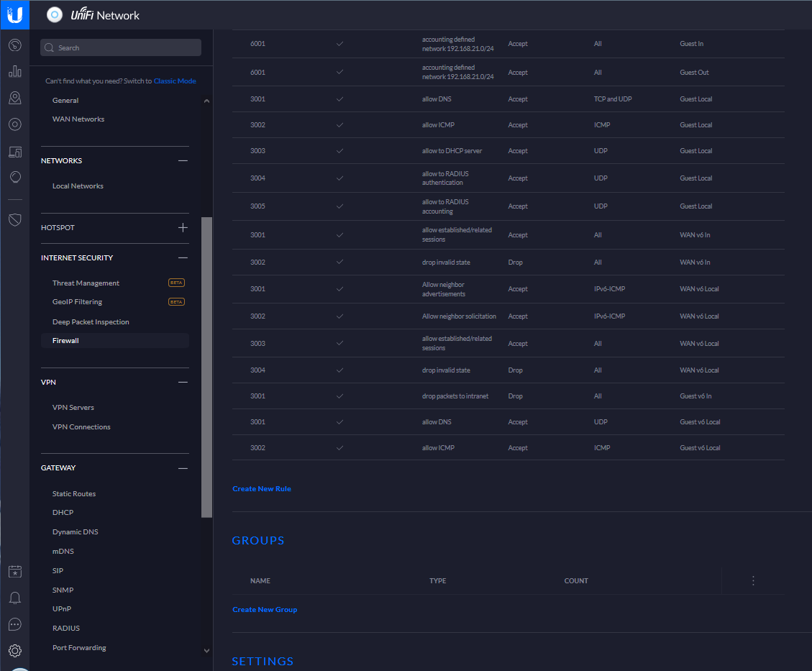The image size is (812, 671).
Task: Toggle enabled checkmark for allow to DHCP server rule
Action: pos(339,151)
